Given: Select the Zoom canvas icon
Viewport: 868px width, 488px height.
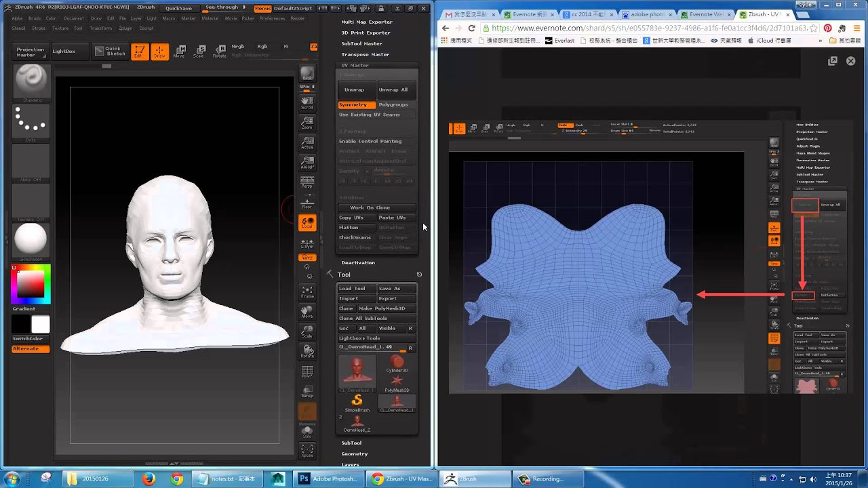Looking at the screenshot, I should pyautogui.click(x=307, y=122).
